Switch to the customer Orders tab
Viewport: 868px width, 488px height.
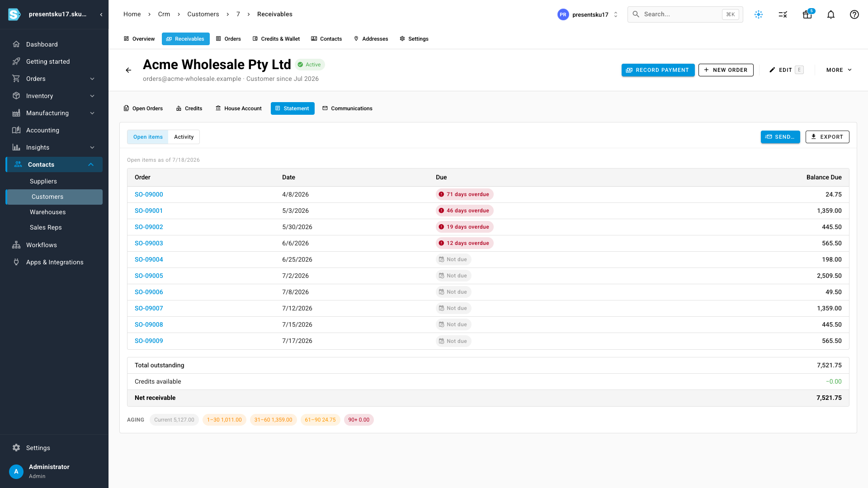(228, 39)
